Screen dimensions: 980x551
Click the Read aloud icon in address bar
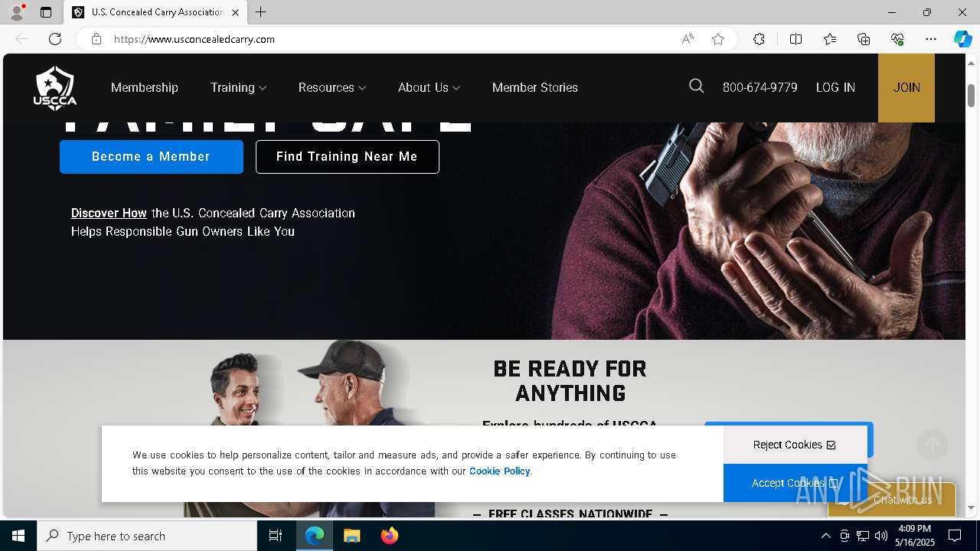(x=688, y=39)
